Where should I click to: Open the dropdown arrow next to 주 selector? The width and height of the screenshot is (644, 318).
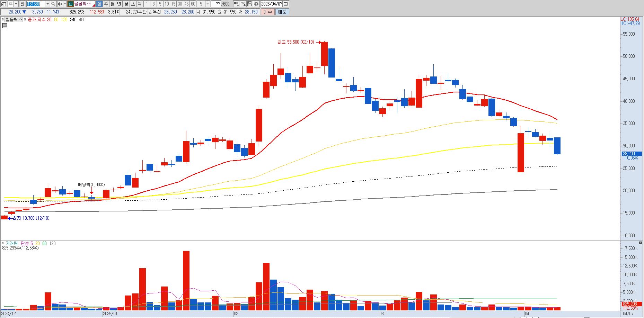coord(16,4)
